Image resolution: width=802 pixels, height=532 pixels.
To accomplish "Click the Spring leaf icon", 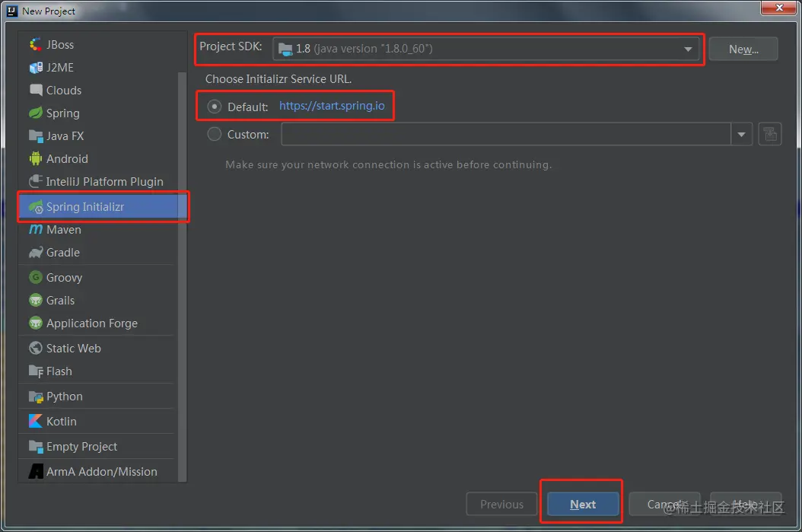I will click(35, 113).
